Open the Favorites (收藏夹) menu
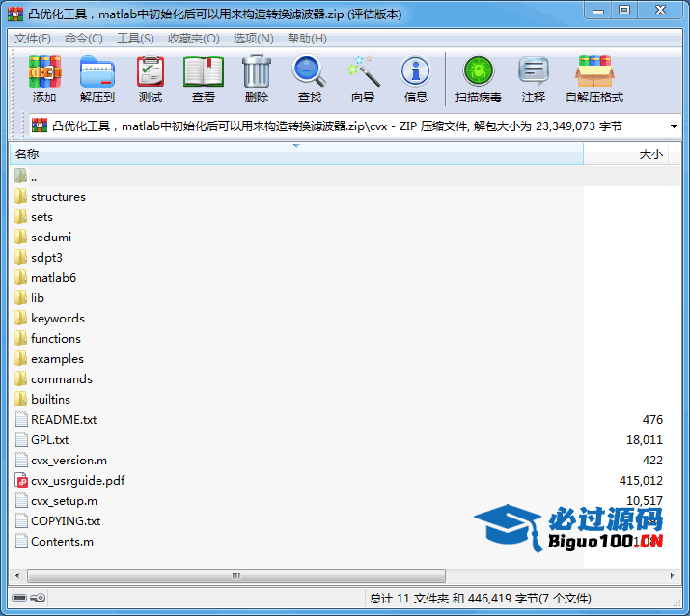 (x=194, y=39)
